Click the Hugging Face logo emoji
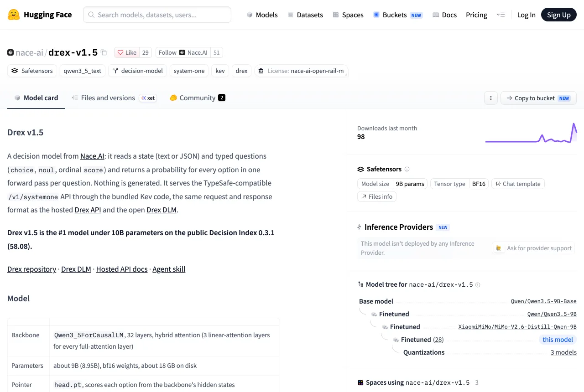 point(14,15)
